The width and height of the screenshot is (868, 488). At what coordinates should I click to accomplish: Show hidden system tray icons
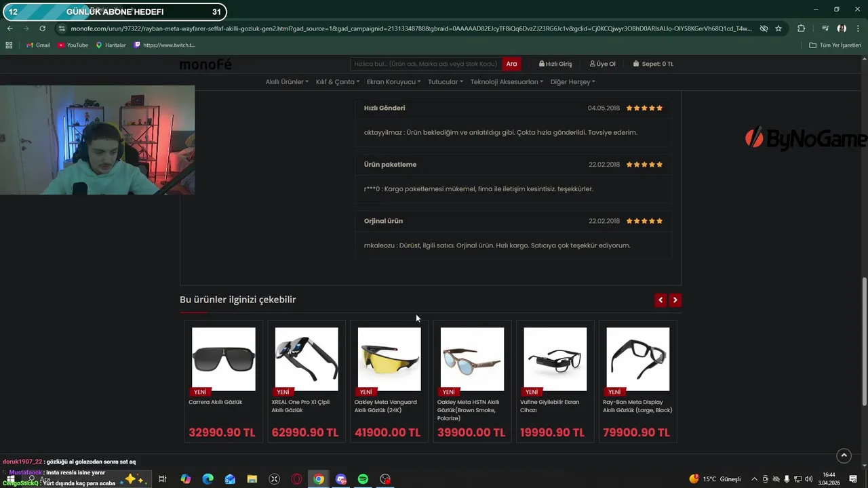pyautogui.click(x=754, y=479)
